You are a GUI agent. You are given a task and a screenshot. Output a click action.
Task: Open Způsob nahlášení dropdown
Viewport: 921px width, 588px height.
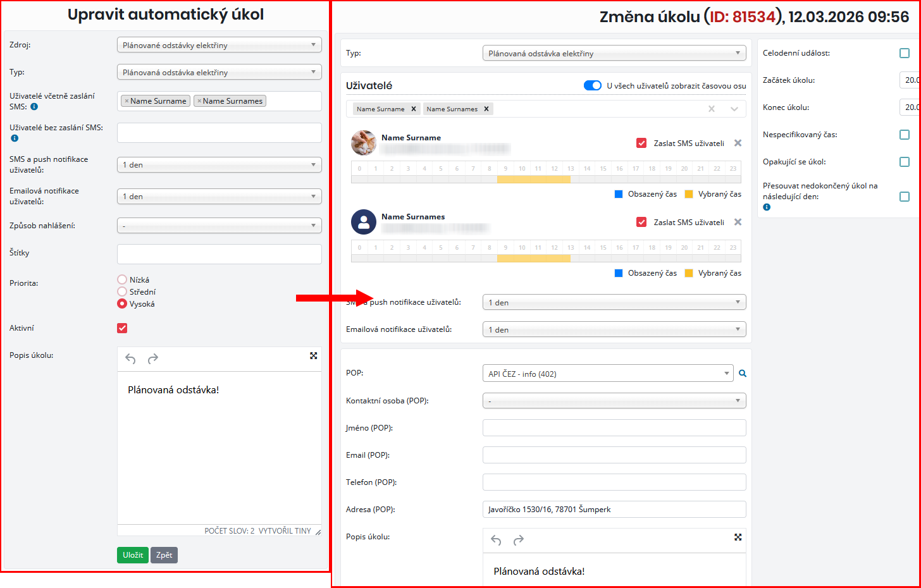point(219,226)
